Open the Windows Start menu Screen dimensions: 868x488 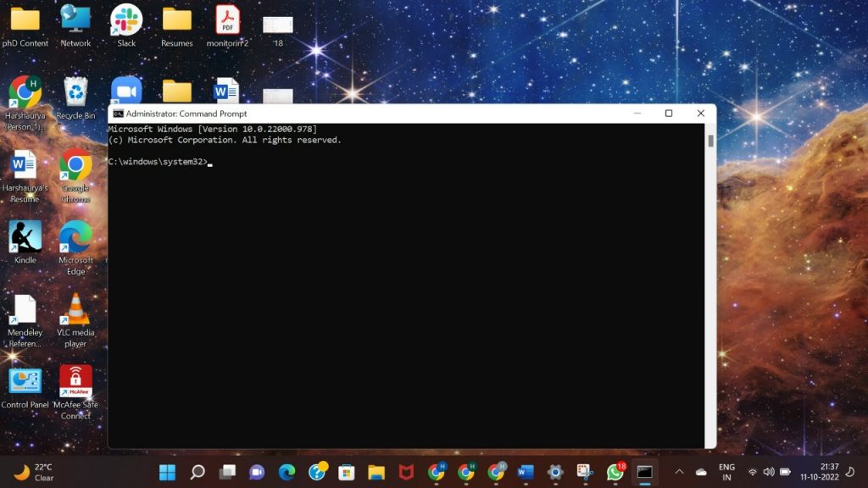pyautogui.click(x=168, y=472)
